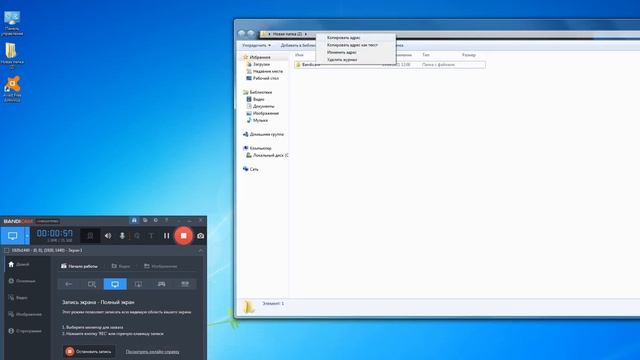640x360 pixels.
Task: Select around-mouse recording mode icon
Action: coord(138,284)
